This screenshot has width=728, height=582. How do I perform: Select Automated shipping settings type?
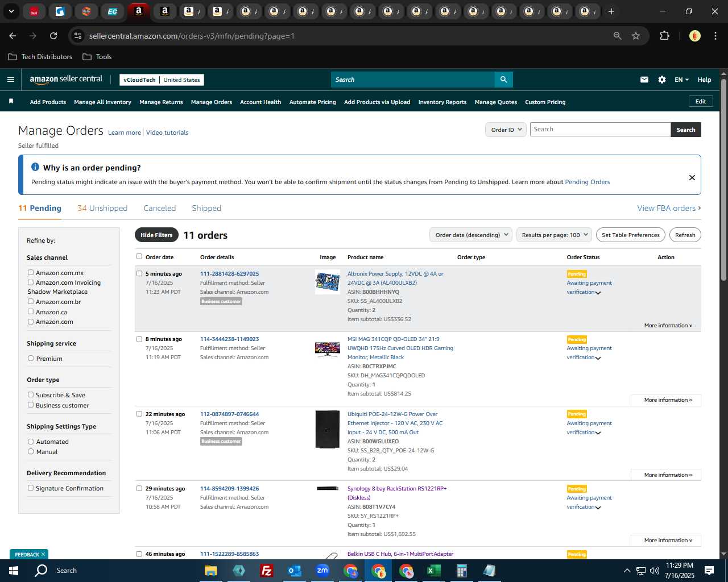pos(31,442)
